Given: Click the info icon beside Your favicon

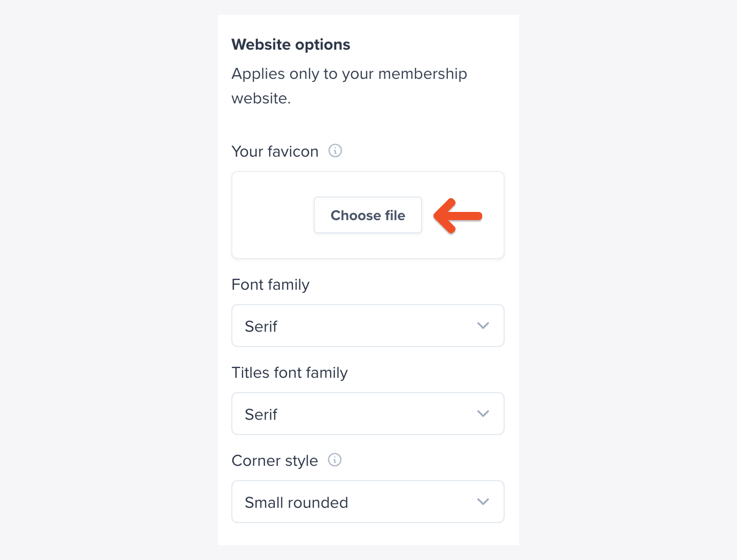Looking at the screenshot, I should (335, 150).
